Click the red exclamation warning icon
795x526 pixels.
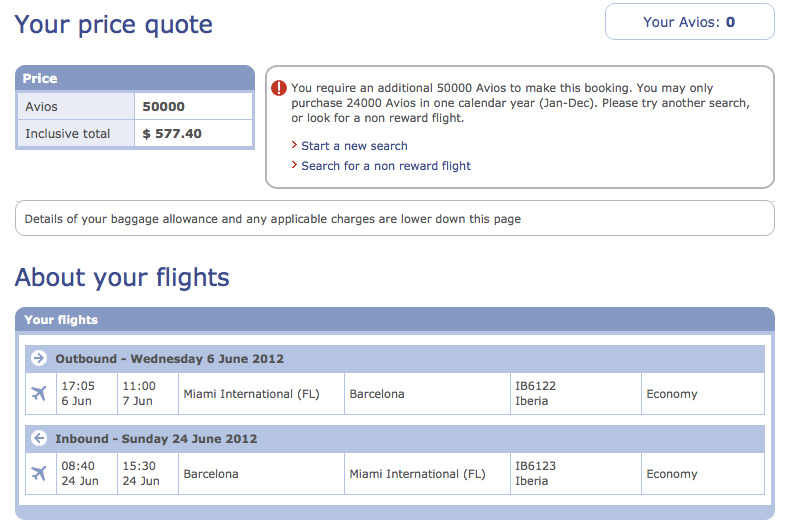click(x=279, y=88)
